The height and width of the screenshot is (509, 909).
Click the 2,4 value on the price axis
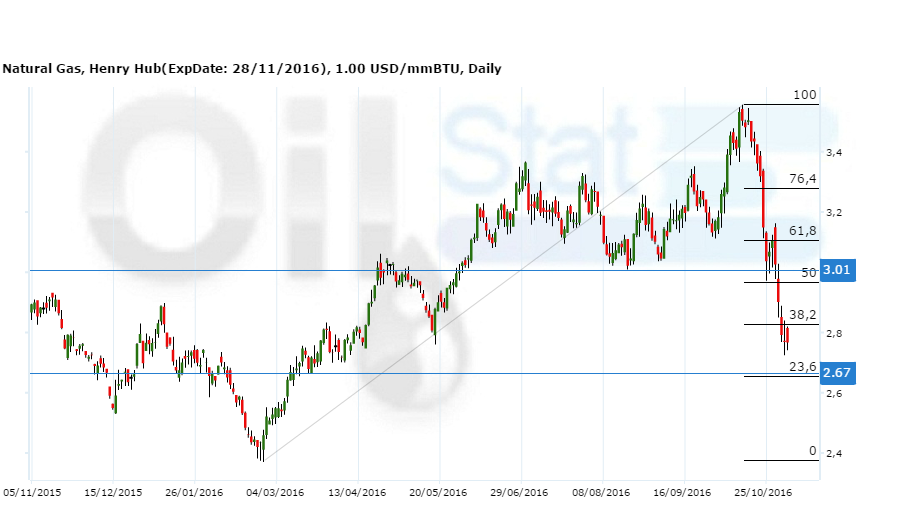833,454
